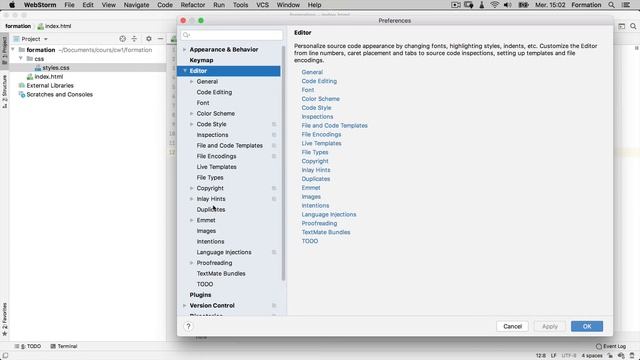Click the Apply button
The height and width of the screenshot is (360, 640).
pos(550,326)
